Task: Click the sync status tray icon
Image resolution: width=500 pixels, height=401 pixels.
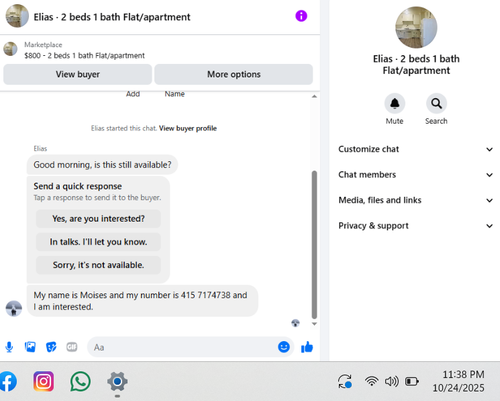Action: [x=345, y=381]
